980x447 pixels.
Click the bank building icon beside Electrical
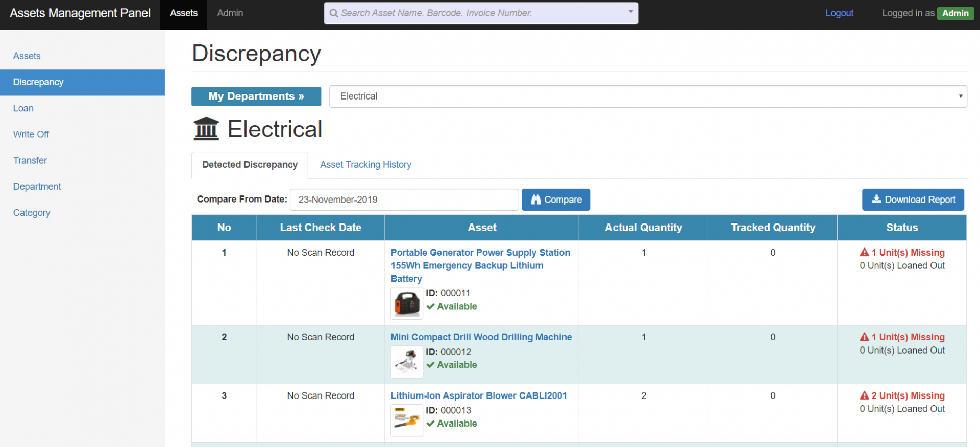coord(206,129)
